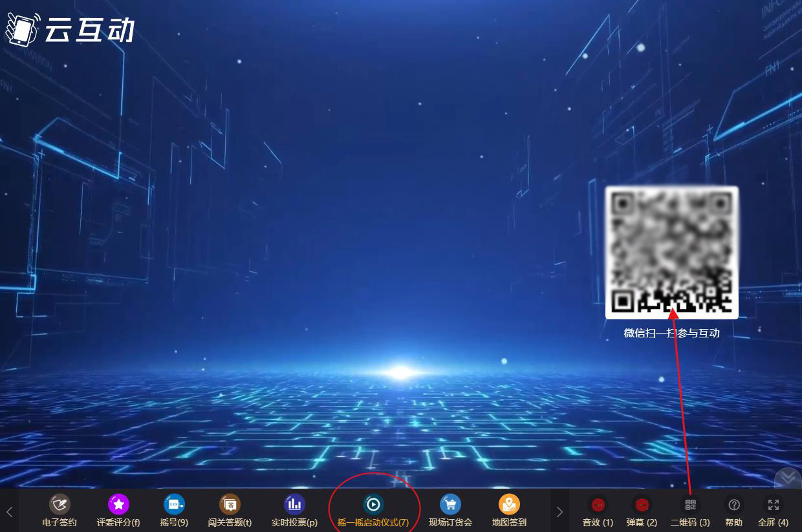The width and height of the screenshot is (802, 532).
Task: Toggle 音效 sound effects
Action: point(598,509)
